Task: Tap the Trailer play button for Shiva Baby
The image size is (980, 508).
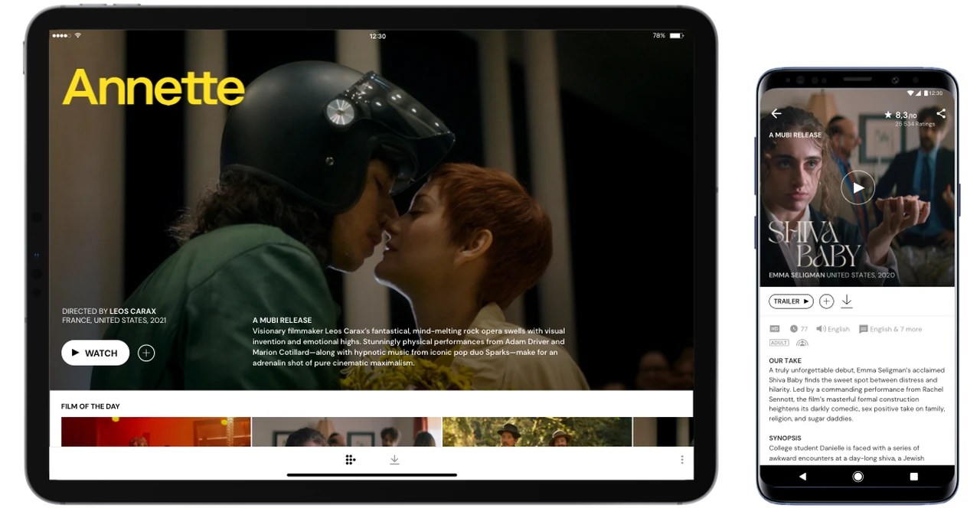Action: 791,301
